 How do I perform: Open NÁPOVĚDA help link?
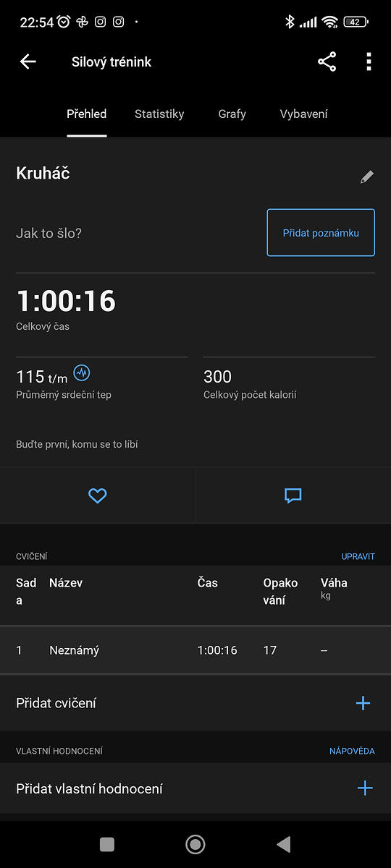353,752
